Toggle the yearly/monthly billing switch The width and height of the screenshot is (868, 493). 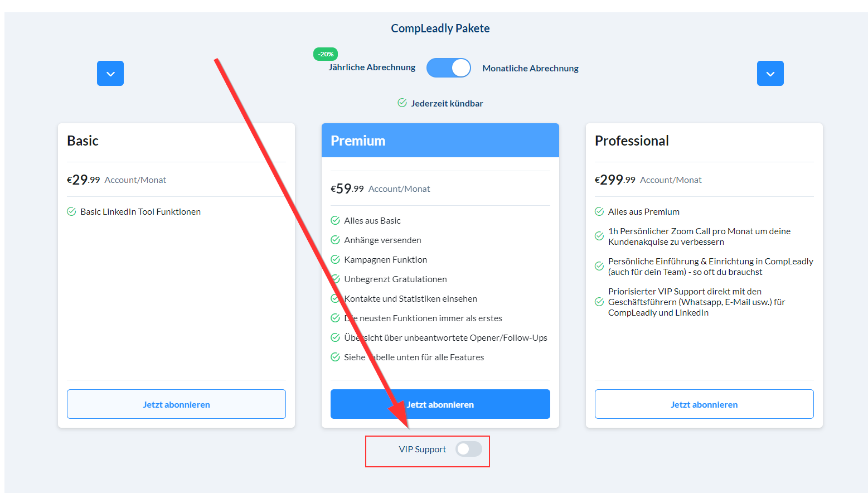point(449,68)
